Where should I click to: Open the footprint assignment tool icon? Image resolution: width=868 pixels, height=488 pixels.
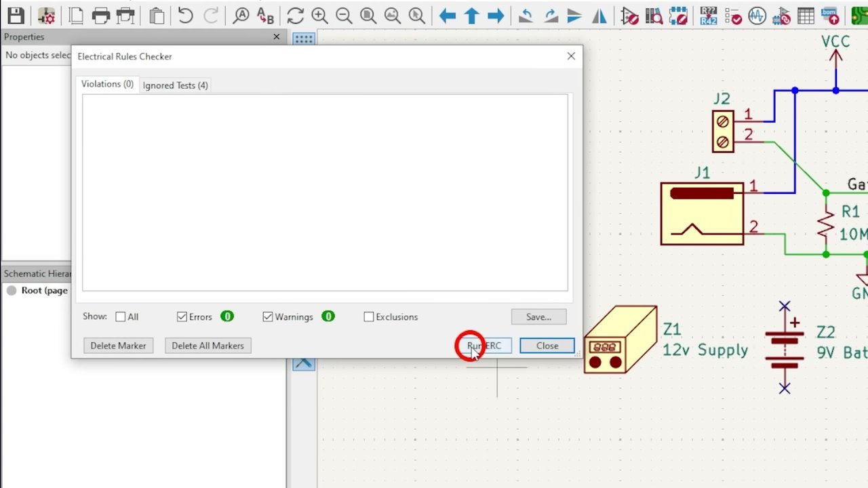click(x=781, y=15)
